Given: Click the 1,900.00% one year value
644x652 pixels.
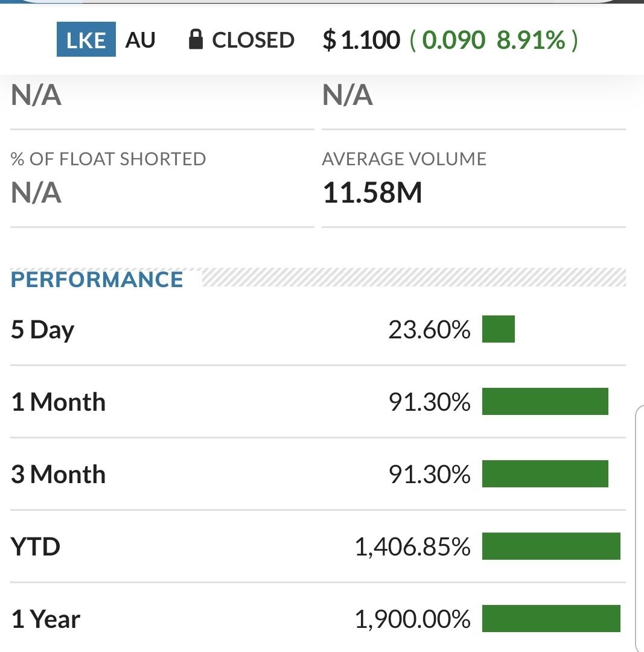Looking at the screenshot, I should (413, 619).
